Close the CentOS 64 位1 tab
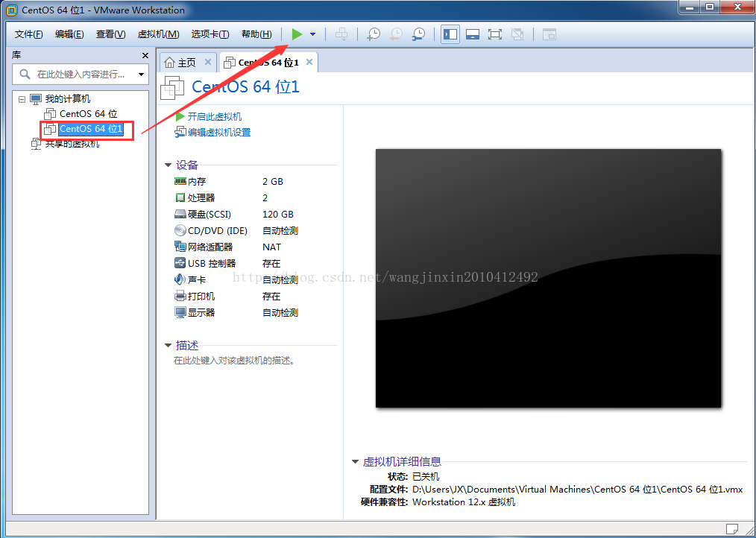 click(x=309, y=62)
